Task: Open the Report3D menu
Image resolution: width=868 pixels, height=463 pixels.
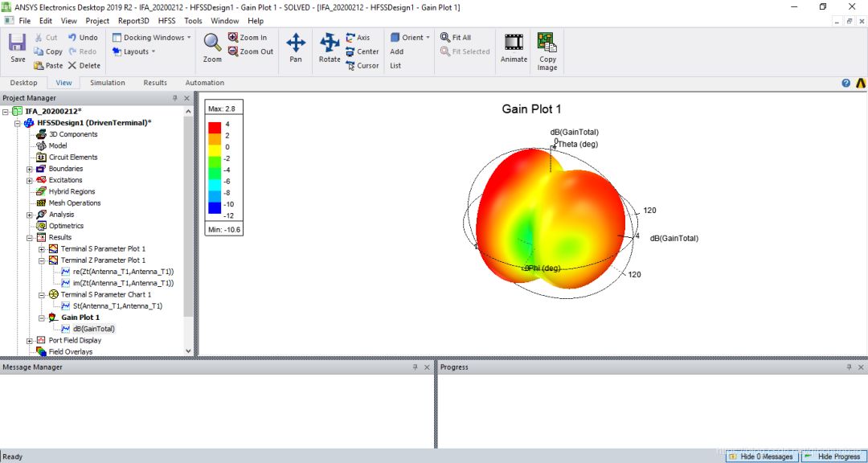Action: point(133,21)
